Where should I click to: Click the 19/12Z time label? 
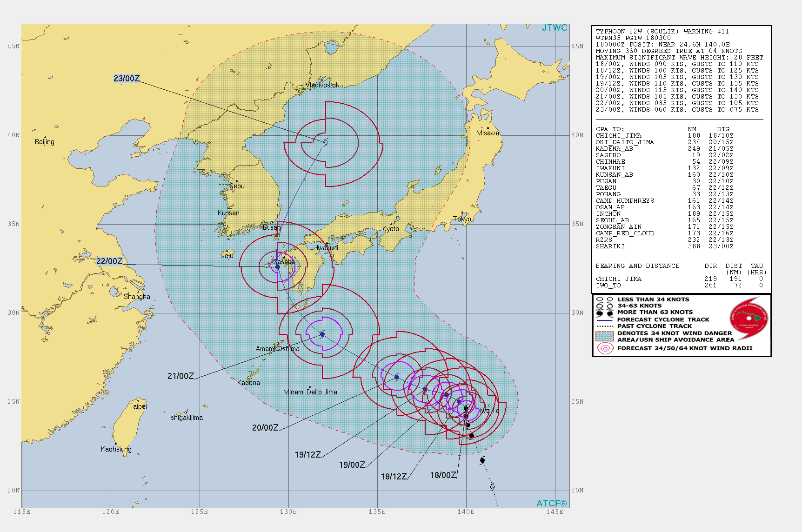pyautogui.click(x=307, y=455)
